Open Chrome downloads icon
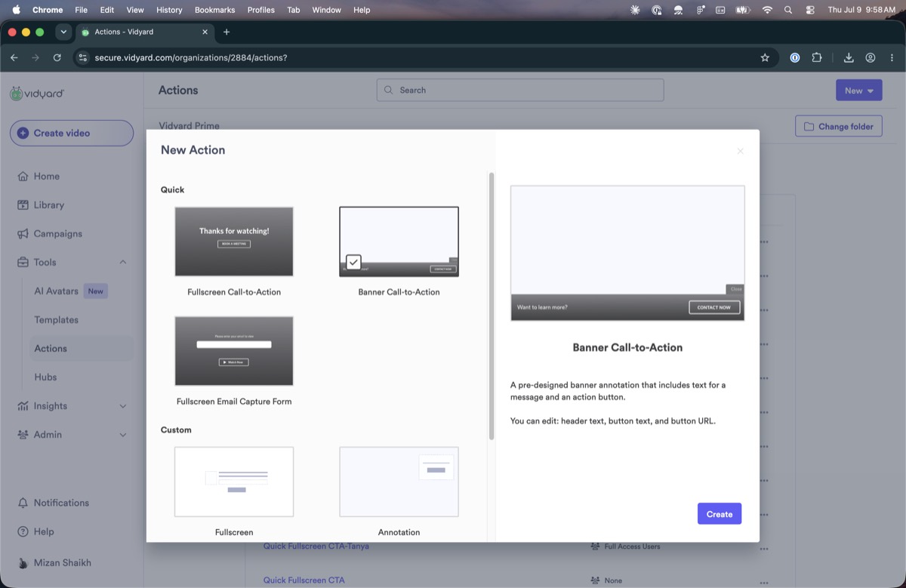The image size is (906, 588). pos(849,57)
